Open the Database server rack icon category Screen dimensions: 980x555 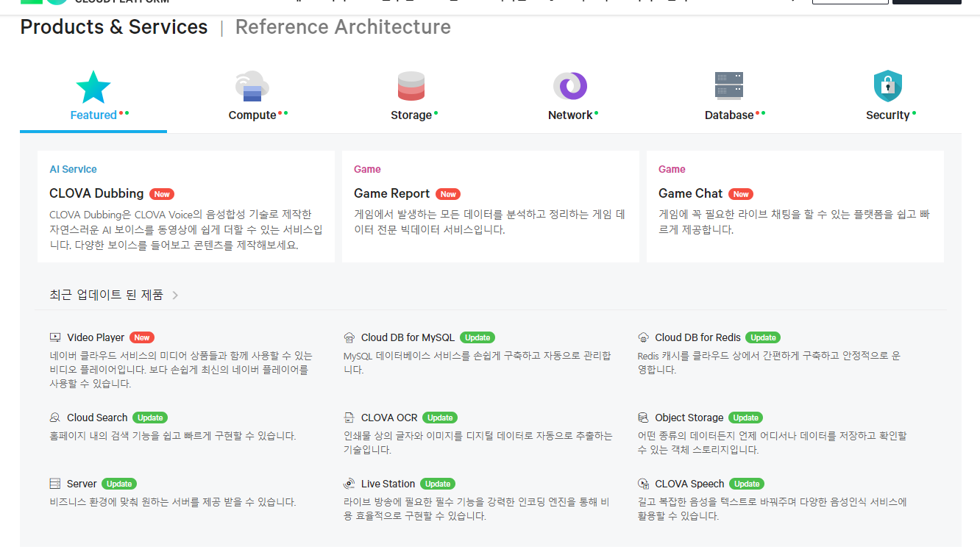(x=729, y=86)
